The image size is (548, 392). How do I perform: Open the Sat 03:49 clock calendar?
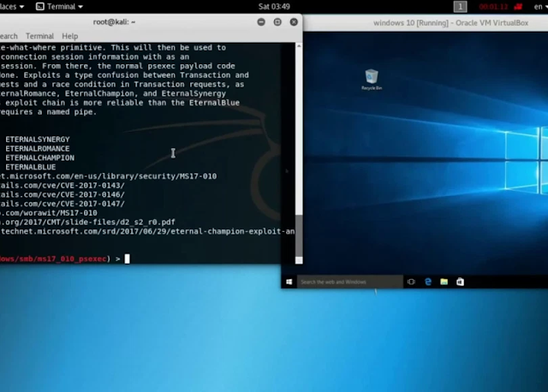274,6
